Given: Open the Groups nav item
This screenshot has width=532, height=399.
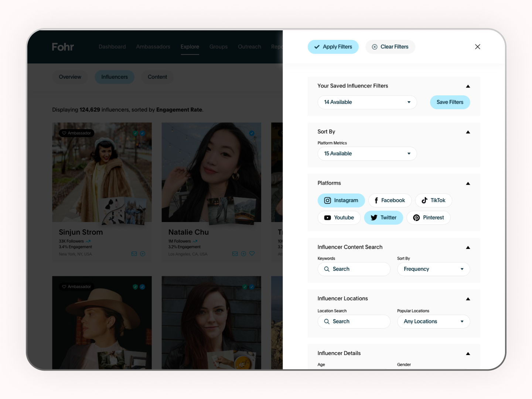Looking at the screenshot, I should [218, 47].
